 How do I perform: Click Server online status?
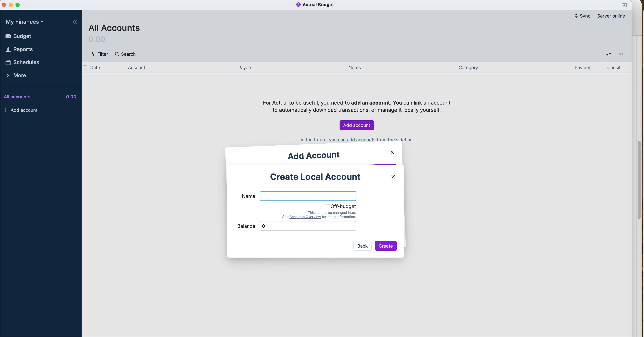(611, 16)
